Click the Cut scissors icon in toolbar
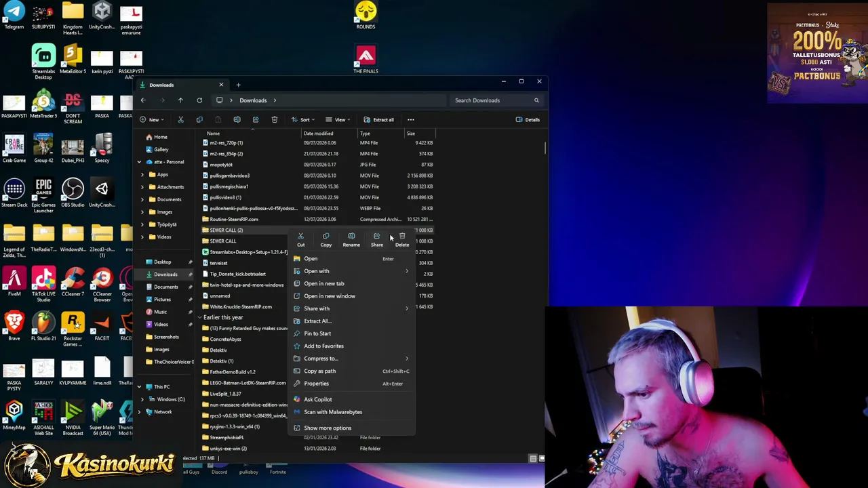Viewport: 868px width, 488px height. coord(180,120)
